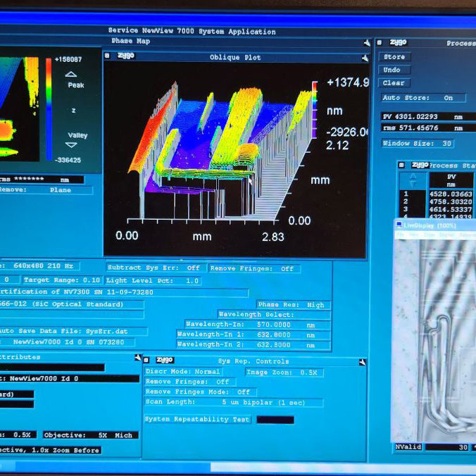Click the PV nm column header
Viewport: 476px width, 476px height.
tap(451, 180)
